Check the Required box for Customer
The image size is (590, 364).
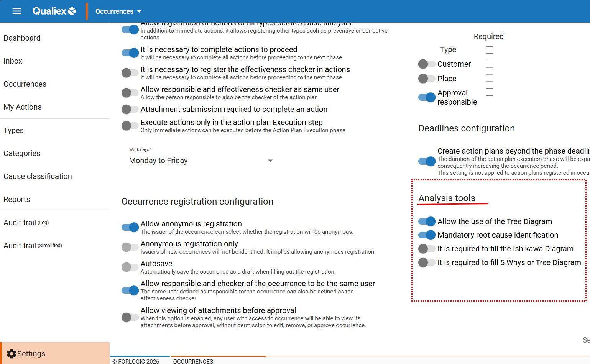tap(490, 64)
